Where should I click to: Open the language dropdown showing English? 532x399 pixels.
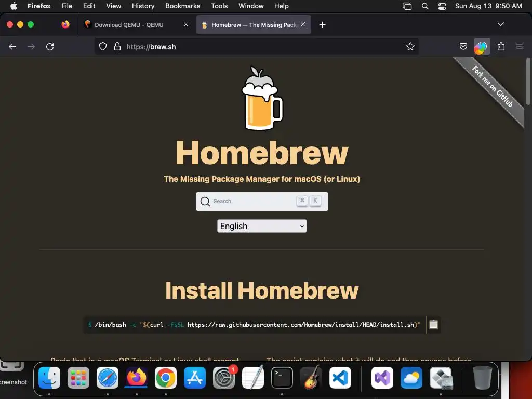coord(262,226)
